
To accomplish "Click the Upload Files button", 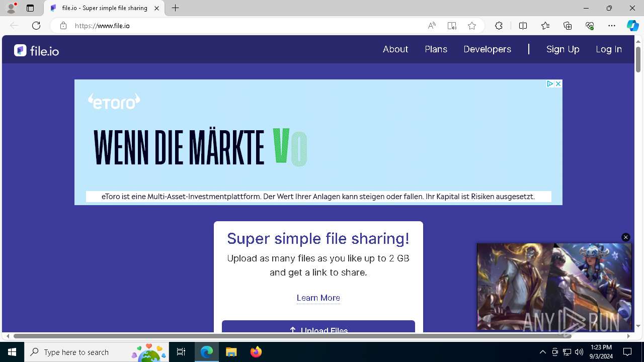I will pos(318,327).
